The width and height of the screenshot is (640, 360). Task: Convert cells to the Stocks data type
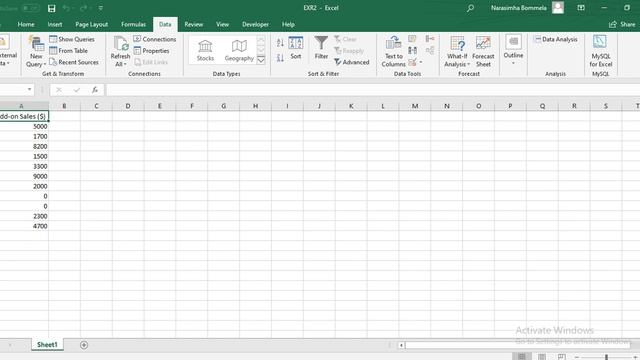pyautogui.click(x=205, y=51)
